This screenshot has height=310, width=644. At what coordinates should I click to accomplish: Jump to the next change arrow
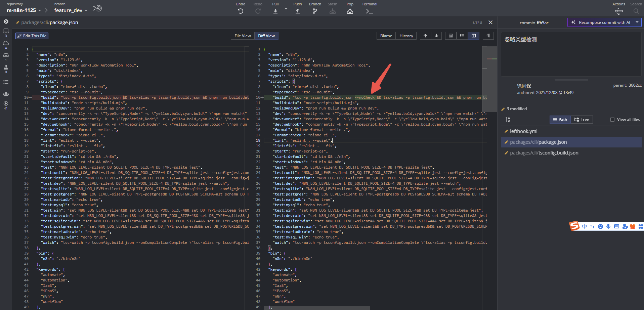tap(436, 36)
